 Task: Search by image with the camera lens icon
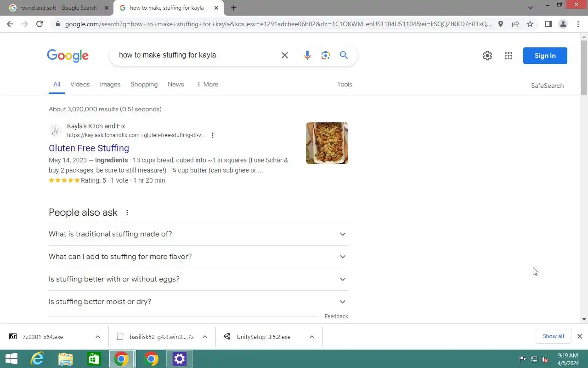(326, 55)
